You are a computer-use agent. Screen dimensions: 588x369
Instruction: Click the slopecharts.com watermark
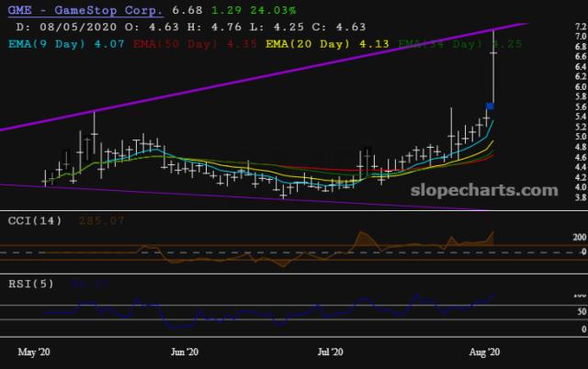484,190
